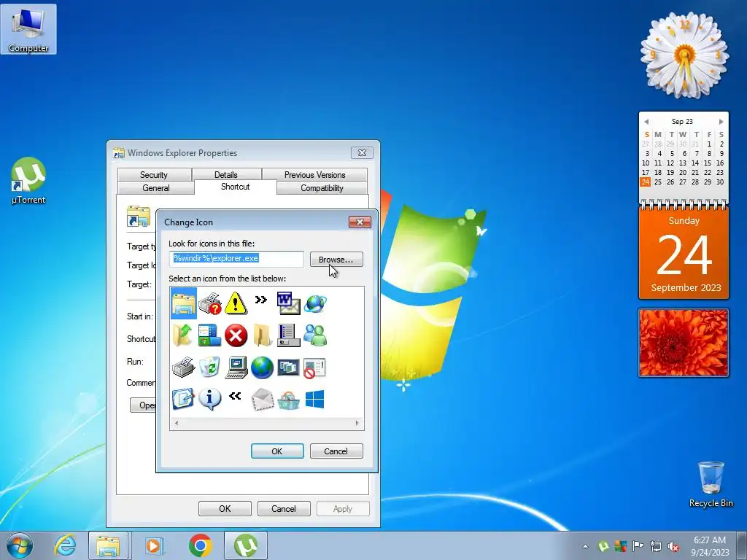Select the mail envelope icon
Screen dimensions: 747x560
click(262, 399)
